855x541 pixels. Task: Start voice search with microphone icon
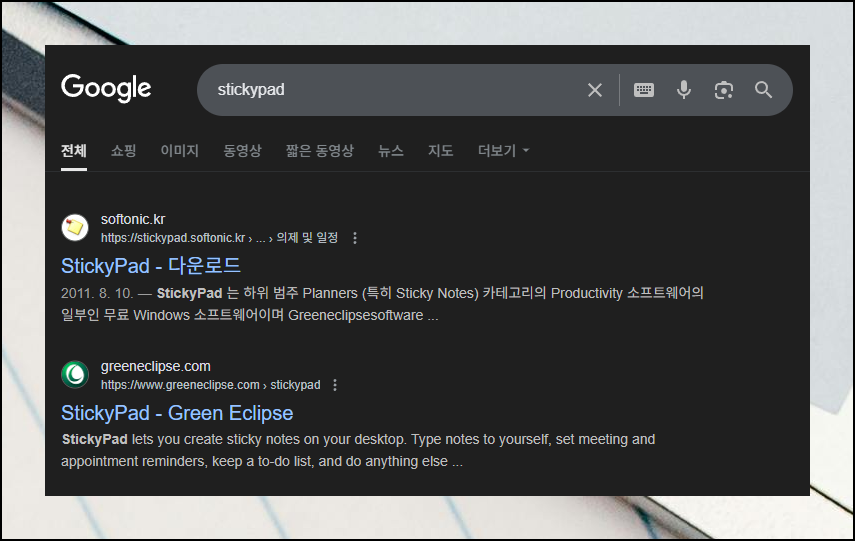[x=684, y=90]
